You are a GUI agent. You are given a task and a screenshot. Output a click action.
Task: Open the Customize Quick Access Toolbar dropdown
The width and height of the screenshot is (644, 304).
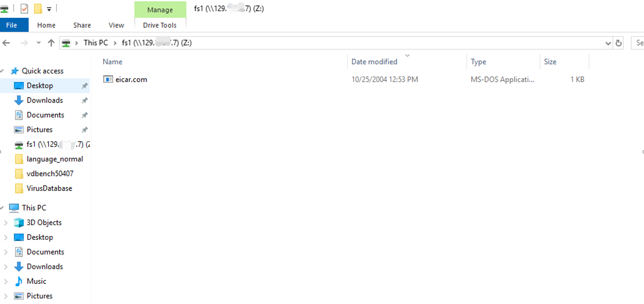click(49, 9)
